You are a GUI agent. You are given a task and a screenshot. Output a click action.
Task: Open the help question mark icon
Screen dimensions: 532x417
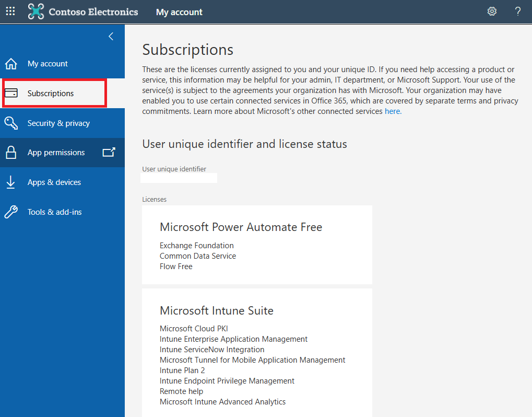point(518,11)
